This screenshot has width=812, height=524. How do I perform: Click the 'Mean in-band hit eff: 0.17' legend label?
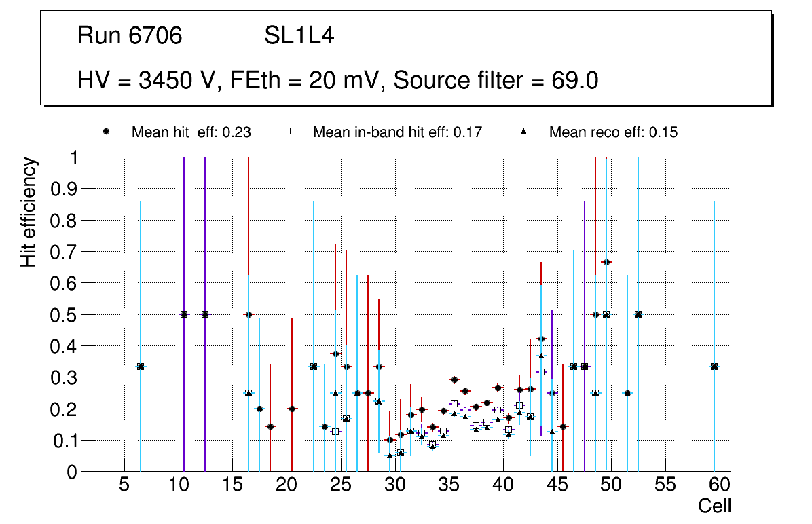(x=397, y=132)
